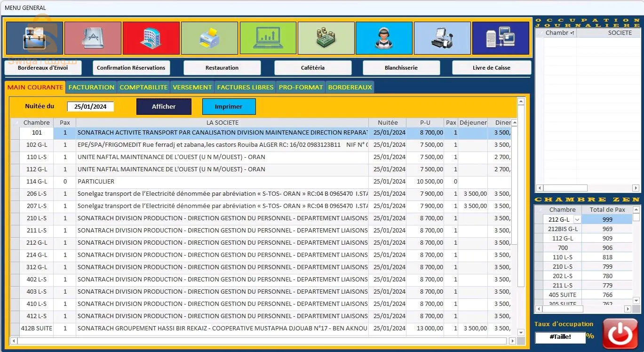Screen dimensions: 644x352
Task: Click the main table select-all corner cell
Action: point(15,122)
